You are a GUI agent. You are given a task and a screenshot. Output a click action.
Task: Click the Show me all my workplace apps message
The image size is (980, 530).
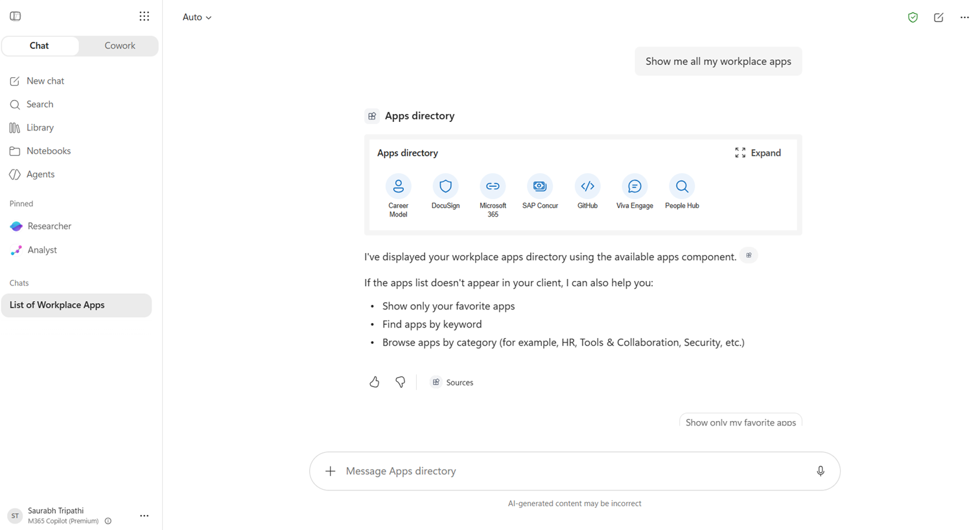click(718, 62)
